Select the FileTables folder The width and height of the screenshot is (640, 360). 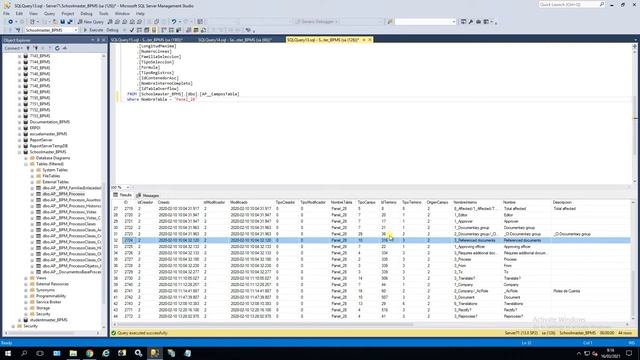(x=51, y=176)
